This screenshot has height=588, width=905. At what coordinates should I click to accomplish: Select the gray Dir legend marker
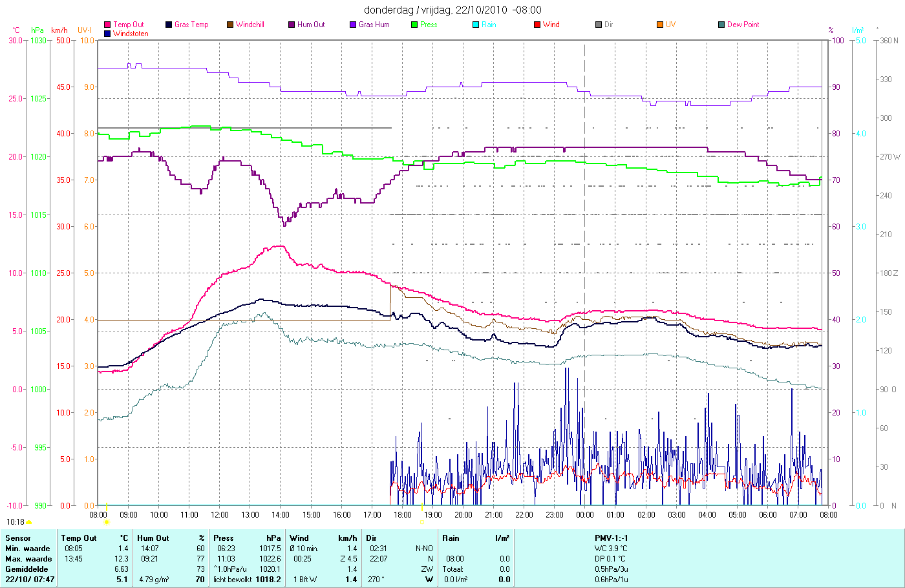point(599,25)
